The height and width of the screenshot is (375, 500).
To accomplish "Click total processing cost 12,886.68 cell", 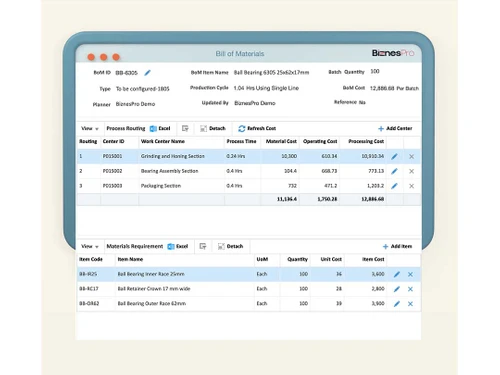I will pos(372,199).
